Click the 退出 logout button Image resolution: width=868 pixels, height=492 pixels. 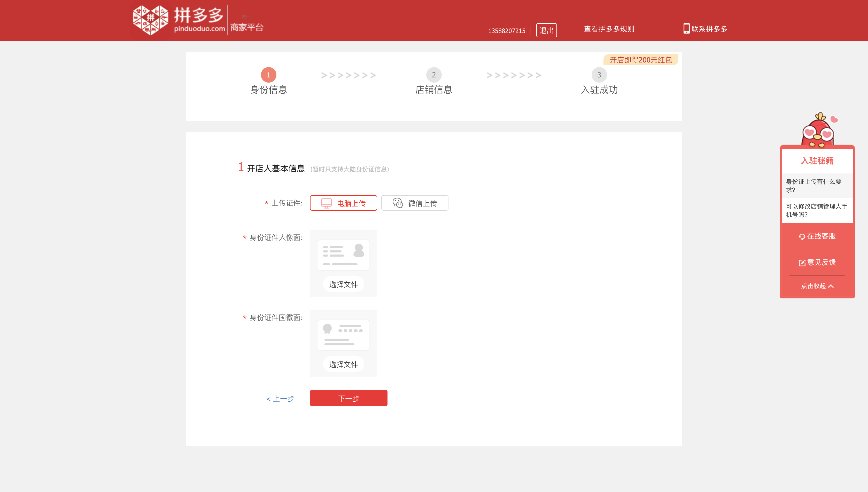546,30
